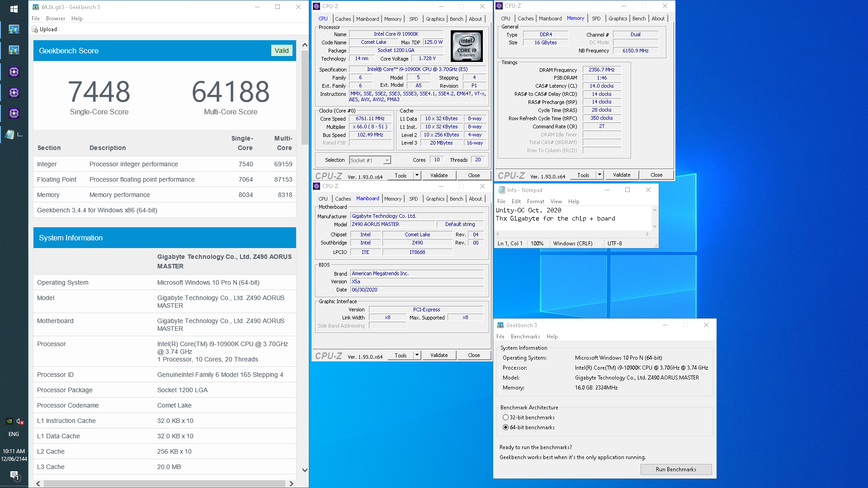
Task: Click the middle CPU-Z taskbar icon
Action: (x=14, y=93)
